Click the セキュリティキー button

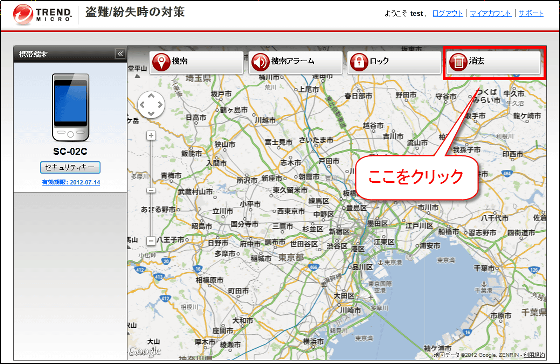tap(70, 167)
